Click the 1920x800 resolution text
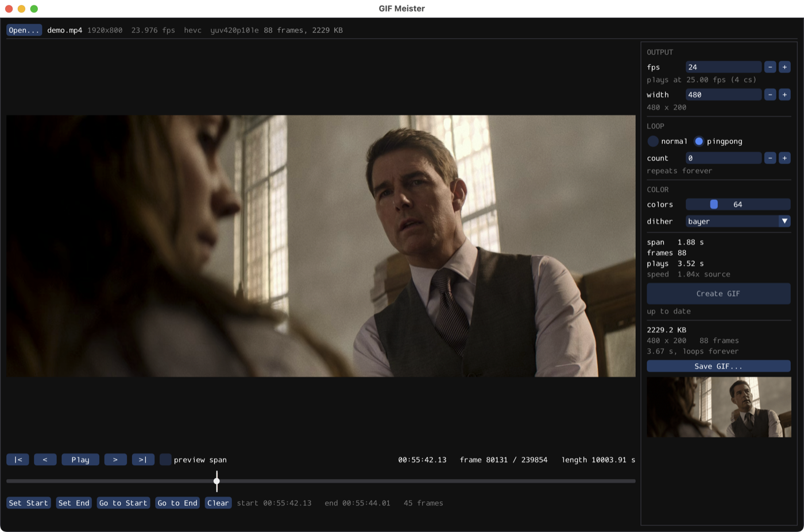 105,30
